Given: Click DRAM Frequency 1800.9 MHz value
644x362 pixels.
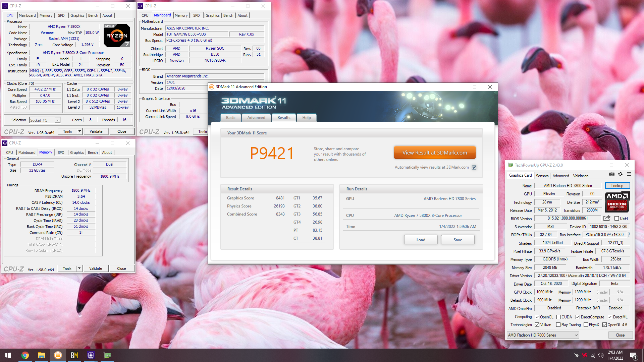Looking at the screenshot, I should click(81, 190).
